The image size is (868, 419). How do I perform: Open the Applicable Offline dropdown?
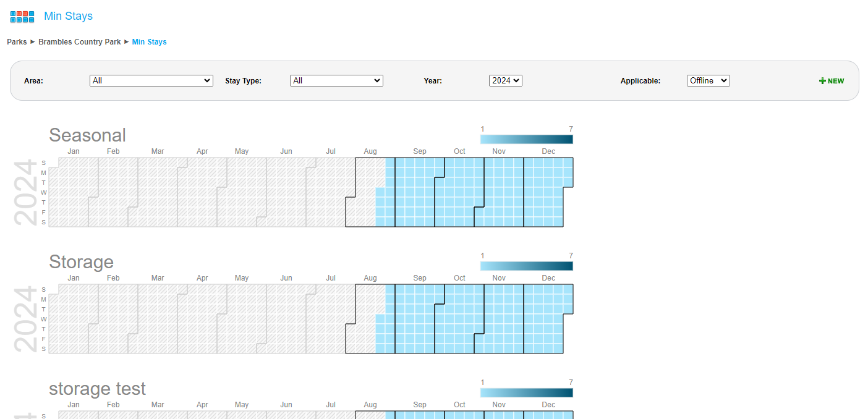(708, 81)
